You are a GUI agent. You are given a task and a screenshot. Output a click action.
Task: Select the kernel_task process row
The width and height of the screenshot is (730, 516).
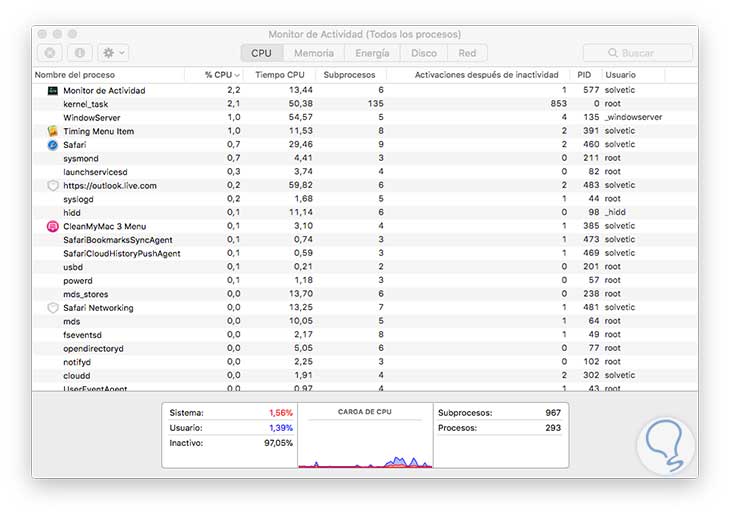365,104
